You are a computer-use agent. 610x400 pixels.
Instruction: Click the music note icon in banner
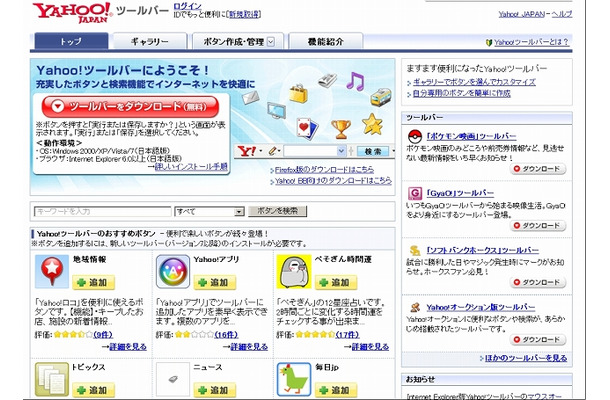(355, 81)
